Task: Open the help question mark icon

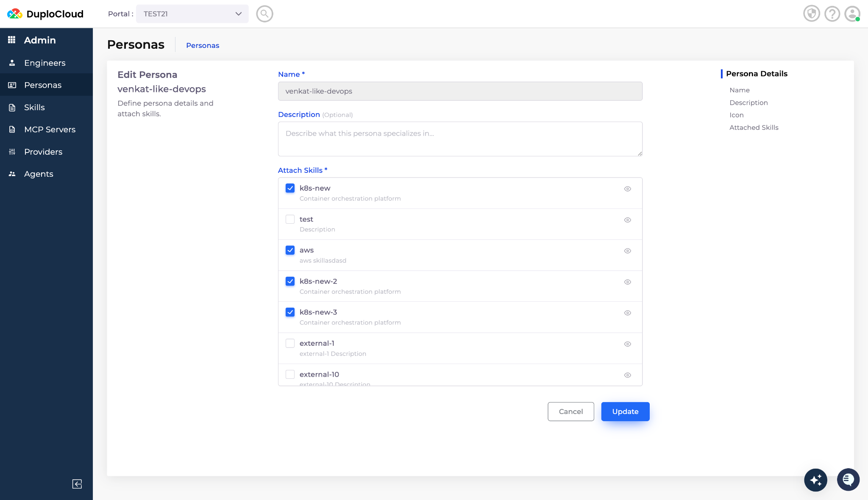Action: pos(832,14)
